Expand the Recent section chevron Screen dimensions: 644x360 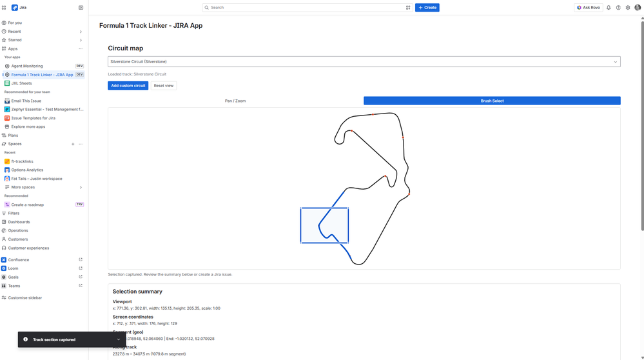tap(81, 32)
